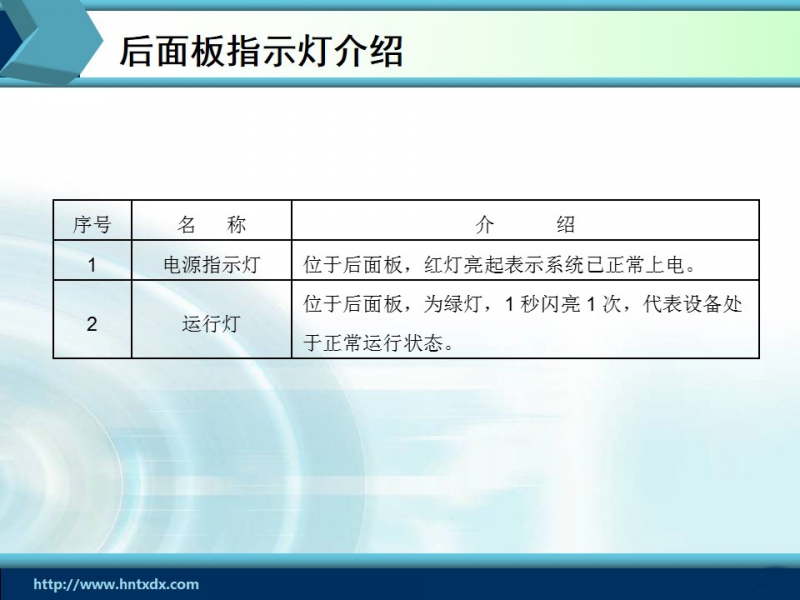Select the 电源指示灯 cell
The width and height of the screenshot is (800, 600).
pos(211,260)
